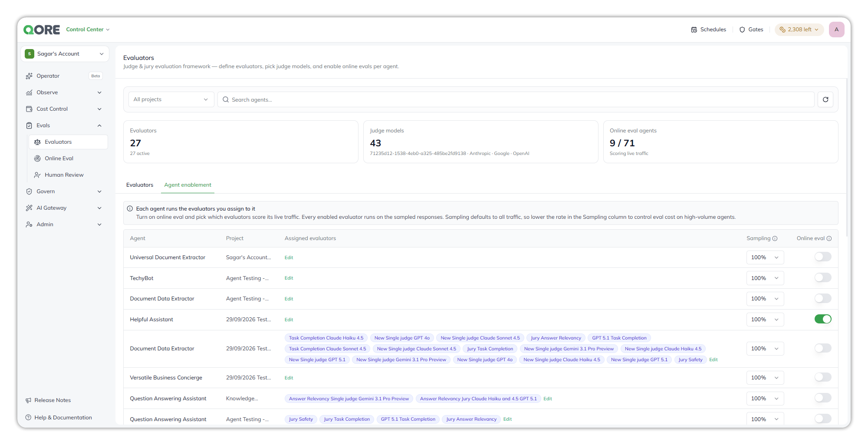Enable online eval for Universal Document Extractor
Image resolution: width=868 pixels, height=445 pixels.
[x=823, y=257]
